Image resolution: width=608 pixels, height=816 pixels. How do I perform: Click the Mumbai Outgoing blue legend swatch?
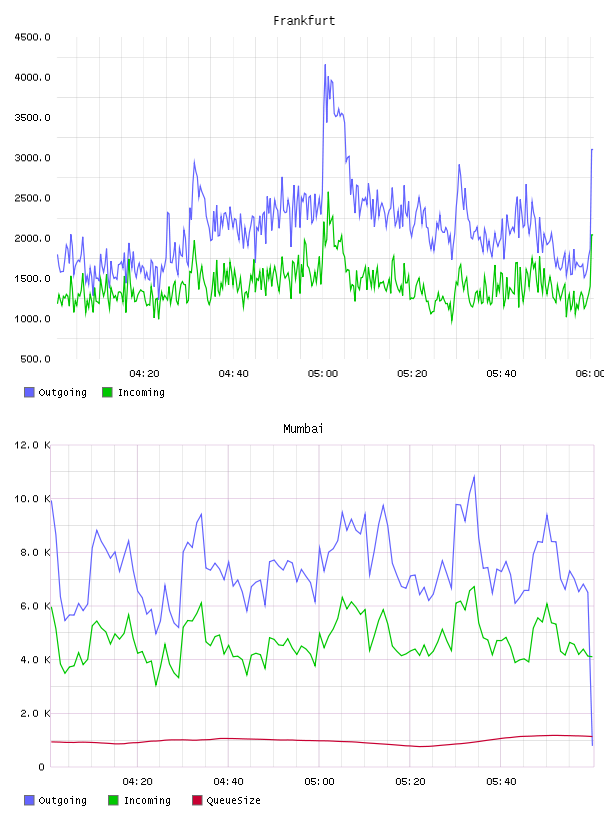[29, 800]
